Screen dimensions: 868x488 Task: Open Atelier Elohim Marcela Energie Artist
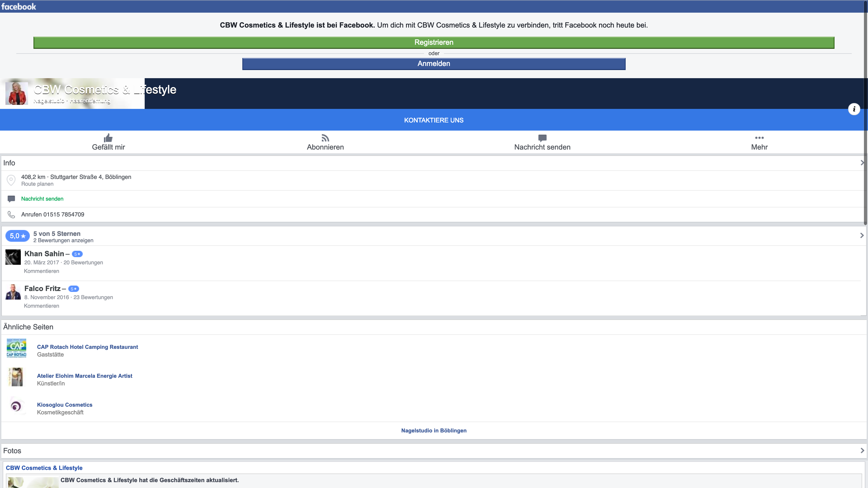85,376
